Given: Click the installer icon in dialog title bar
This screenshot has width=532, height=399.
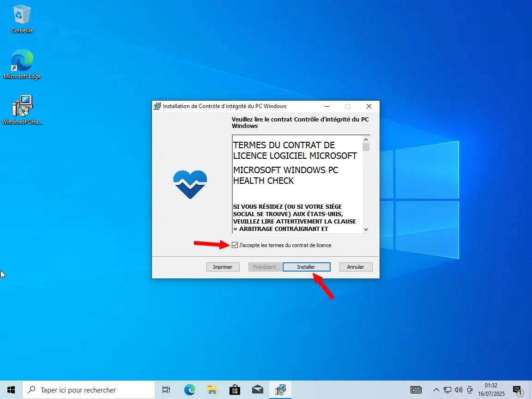Looking at the screenshot, I should [157, 106].
